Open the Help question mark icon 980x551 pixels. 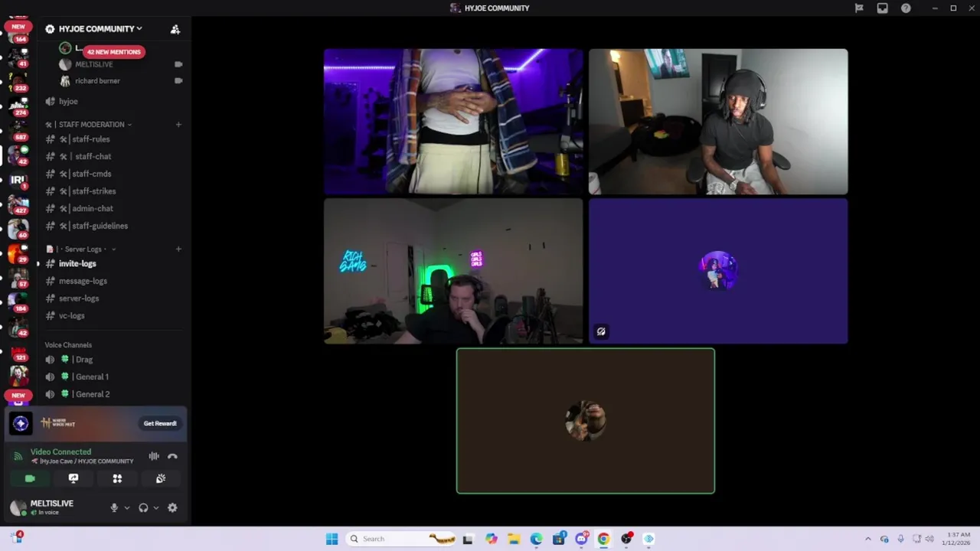pos(906,8)
